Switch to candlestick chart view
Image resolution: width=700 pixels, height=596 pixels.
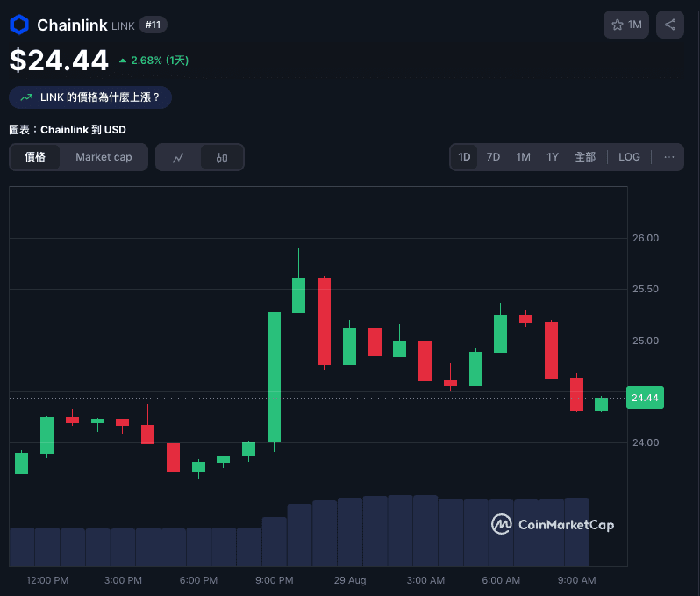222,157
